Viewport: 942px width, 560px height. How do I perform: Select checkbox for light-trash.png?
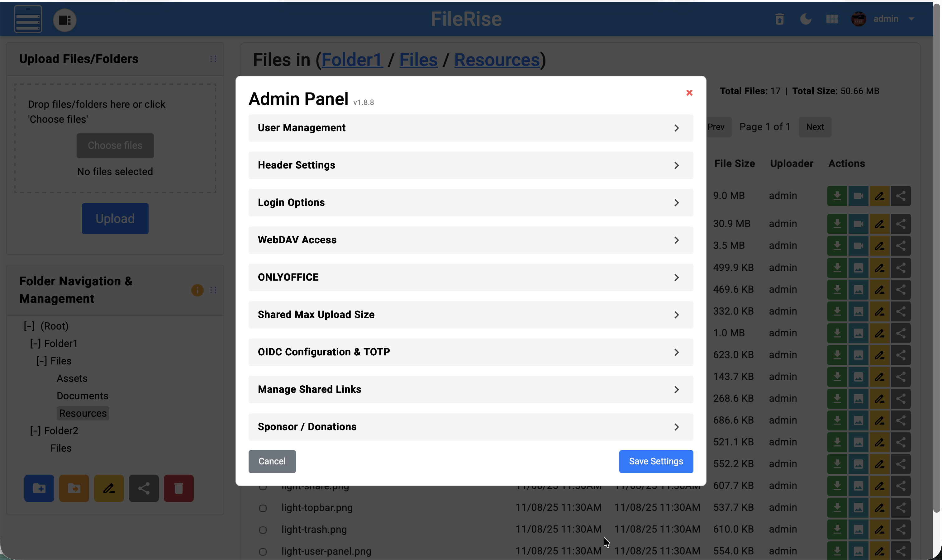click(x=263, y=530)
